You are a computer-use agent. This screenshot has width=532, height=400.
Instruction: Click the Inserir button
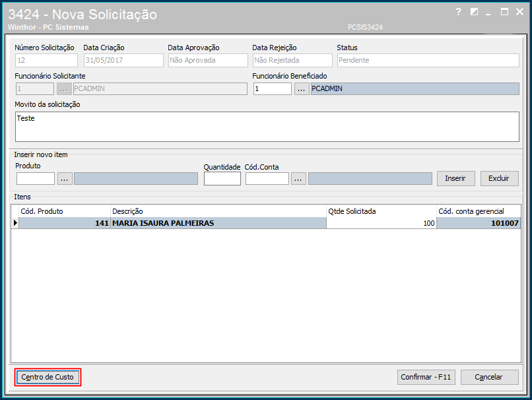tap(455, 178)
